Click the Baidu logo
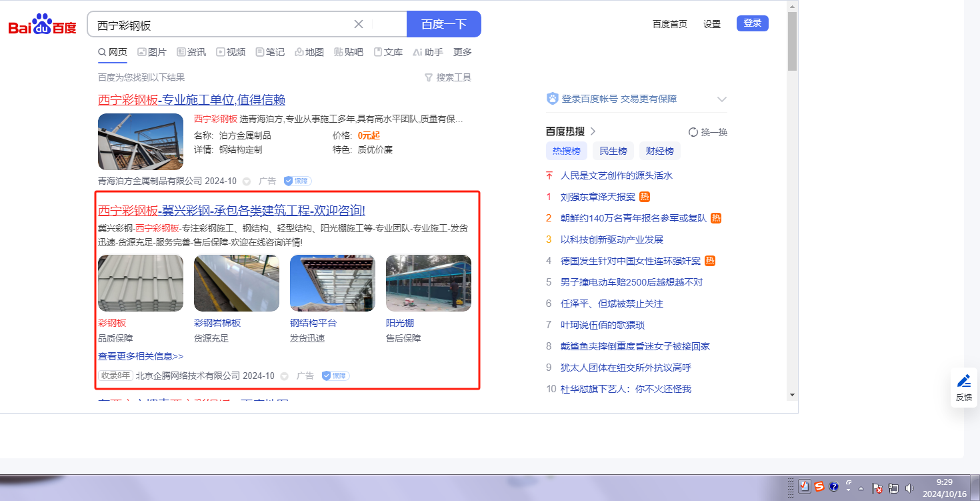This screenshot has width=980, height=501. pyautogui.click(x=42, y=25)
